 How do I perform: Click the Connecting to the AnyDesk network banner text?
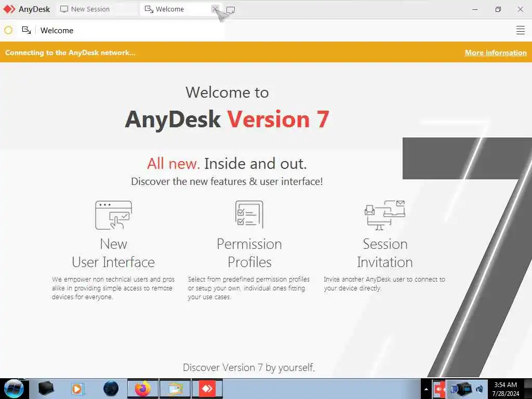coord(70,52)
